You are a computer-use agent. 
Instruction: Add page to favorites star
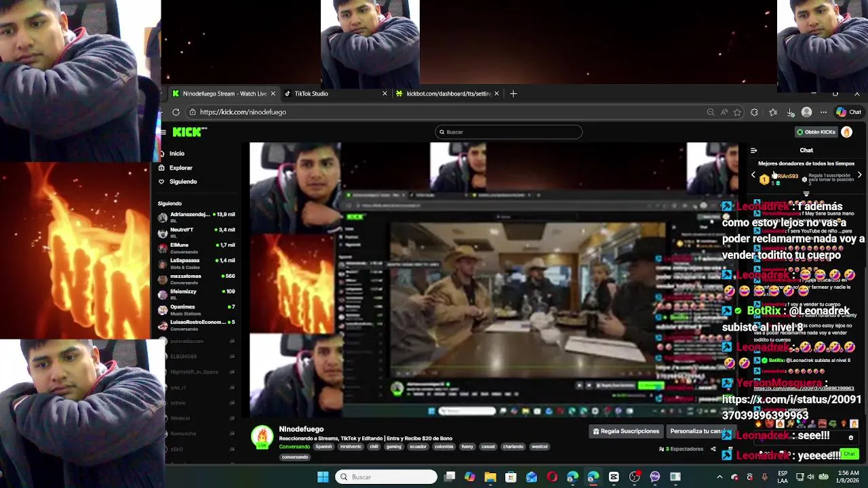click(737, 112)
